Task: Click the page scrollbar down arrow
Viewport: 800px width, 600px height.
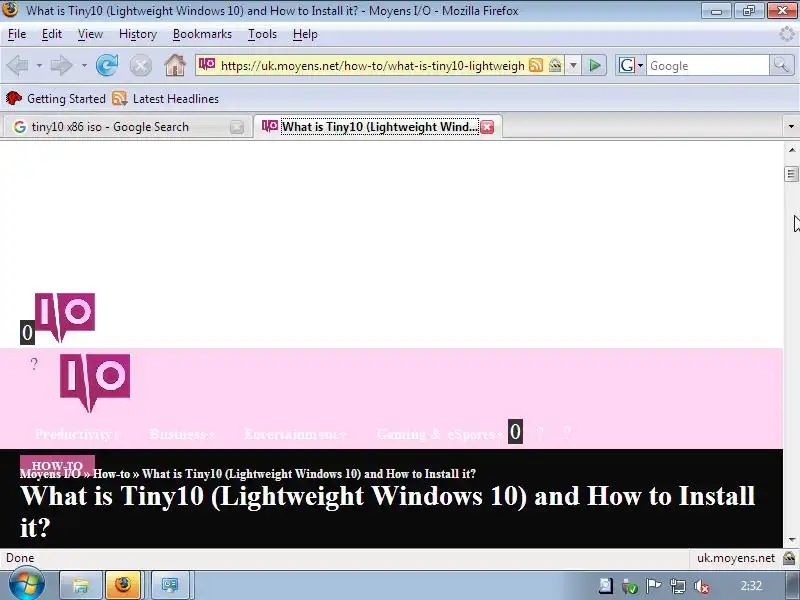Action: click(791, 540)
